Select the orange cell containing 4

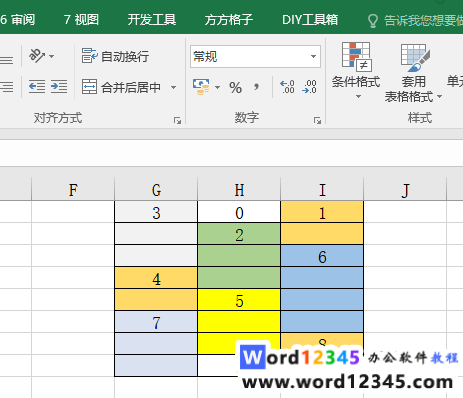click(156, 278)
